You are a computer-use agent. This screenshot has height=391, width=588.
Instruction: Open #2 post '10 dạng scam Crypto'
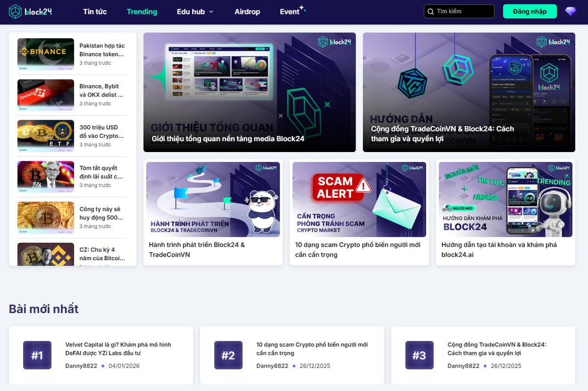[312, 349]
